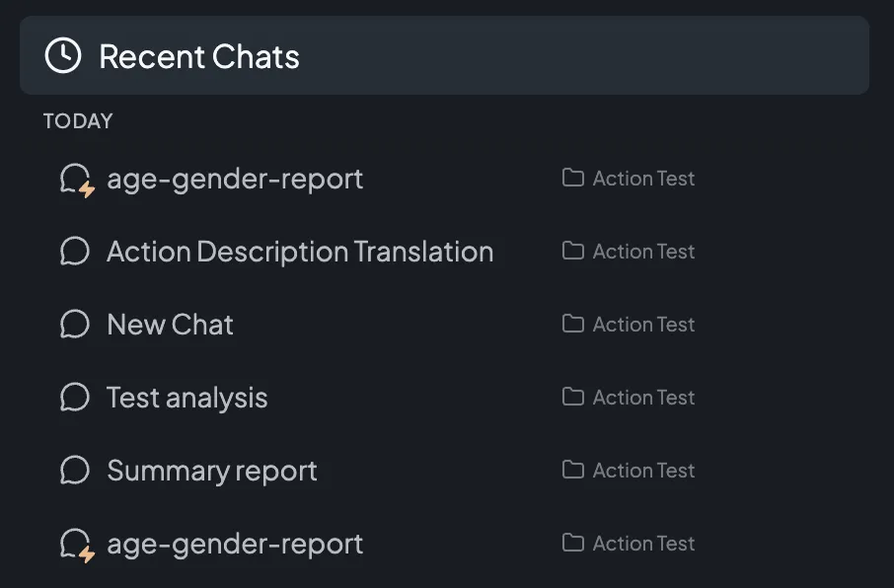Click lightning chat icon of last age-gender-report
The height and width of the screenshot is (588, 894).
(x=77, y=545)
